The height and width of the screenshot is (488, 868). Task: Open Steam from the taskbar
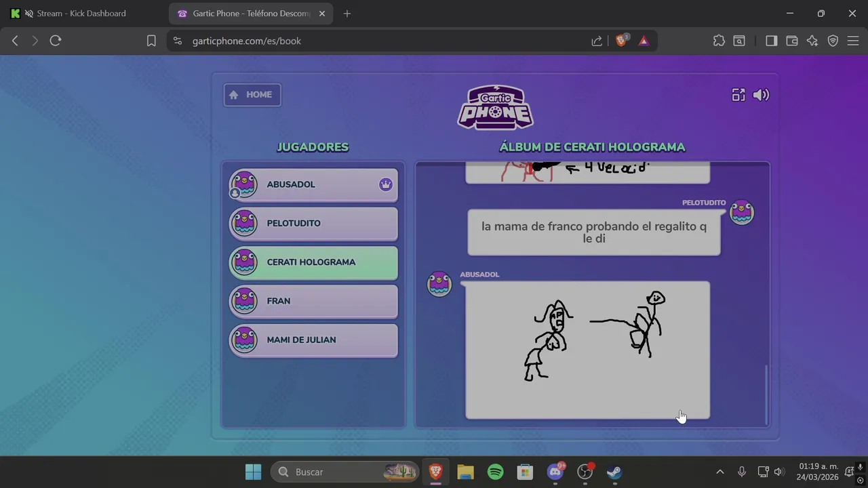614,472
